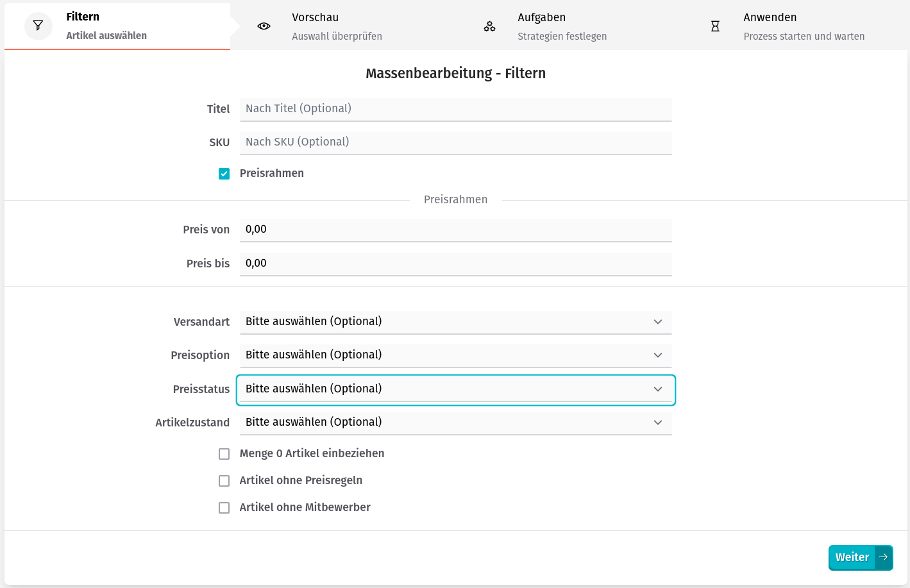910x588 pixels.
Task: Click the 'Massenbearbeitung - Filtern' heading
Action: point(455,73)
